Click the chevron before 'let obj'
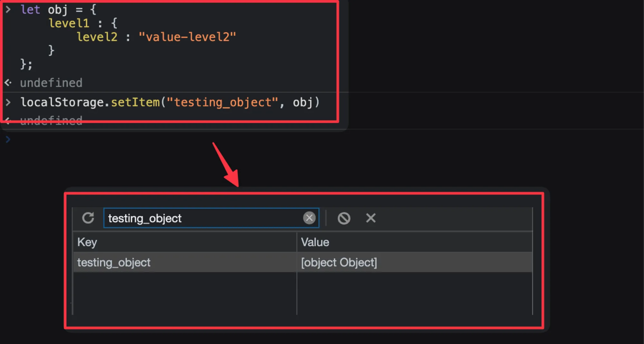This screenshot has width=644, height=344. pos(8,10)
